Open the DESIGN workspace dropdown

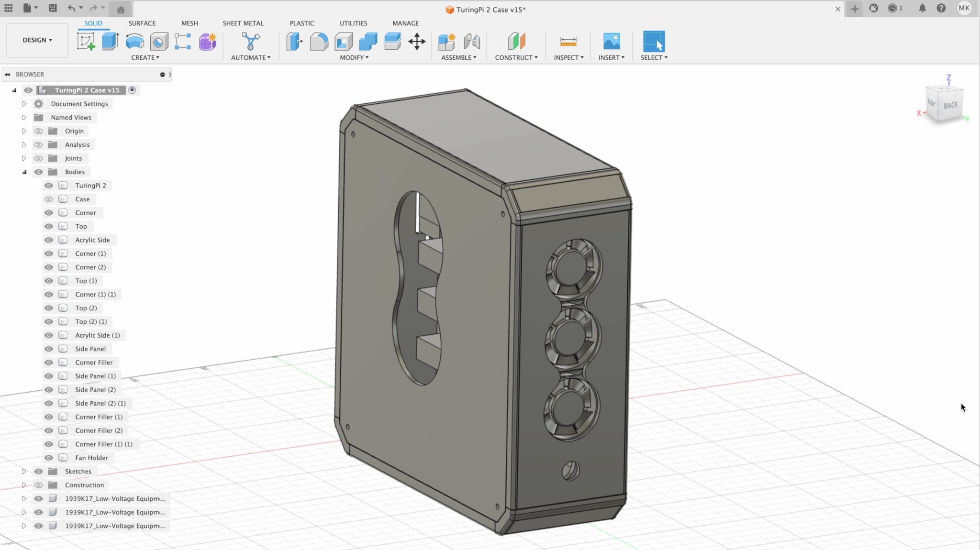(x=36, y=40)
